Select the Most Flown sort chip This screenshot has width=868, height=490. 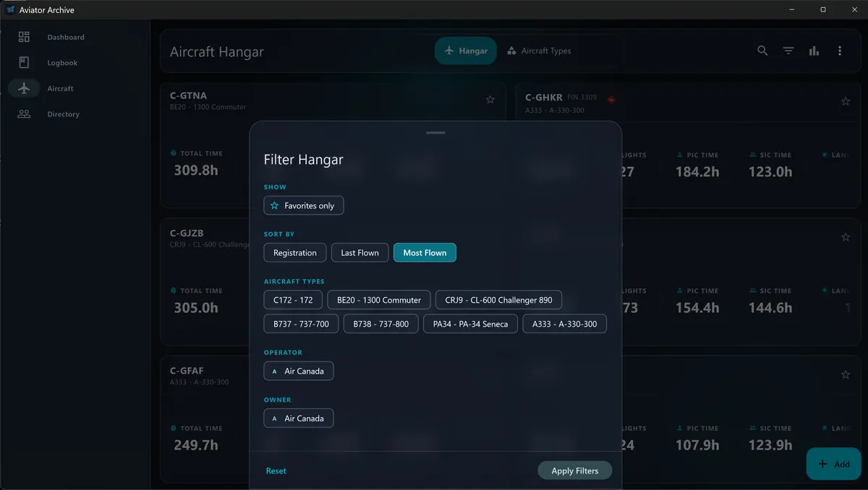coord(425,252)
